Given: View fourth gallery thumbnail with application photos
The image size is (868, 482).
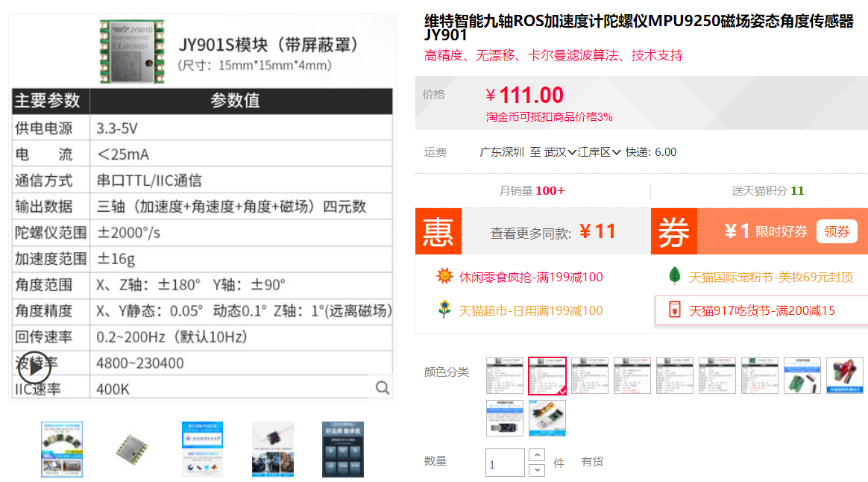Looking at the screenshot, I should coord(273,449).
